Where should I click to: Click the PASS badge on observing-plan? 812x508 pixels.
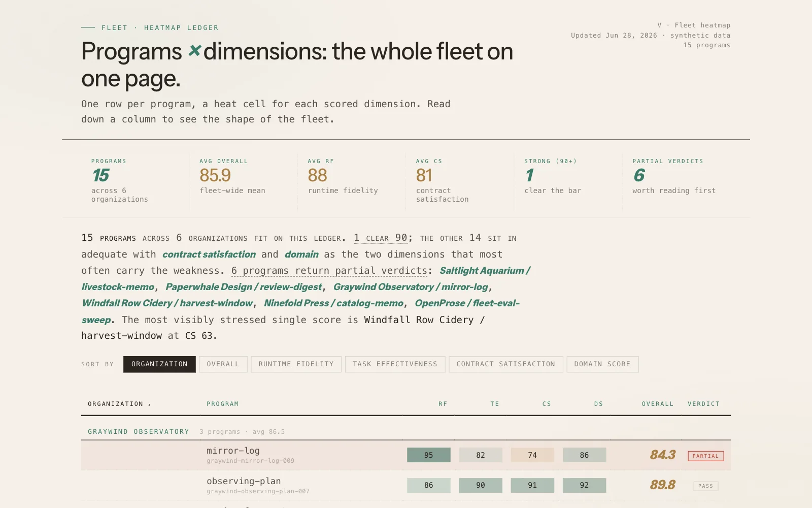pyautogui.click(x=705, y=486)
